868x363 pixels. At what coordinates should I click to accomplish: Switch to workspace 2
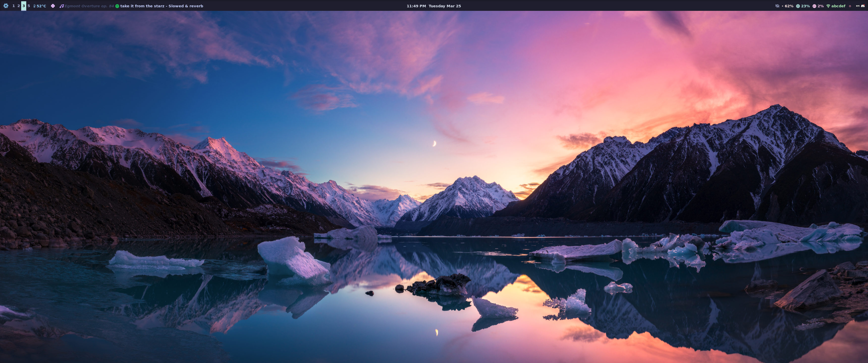18,6
